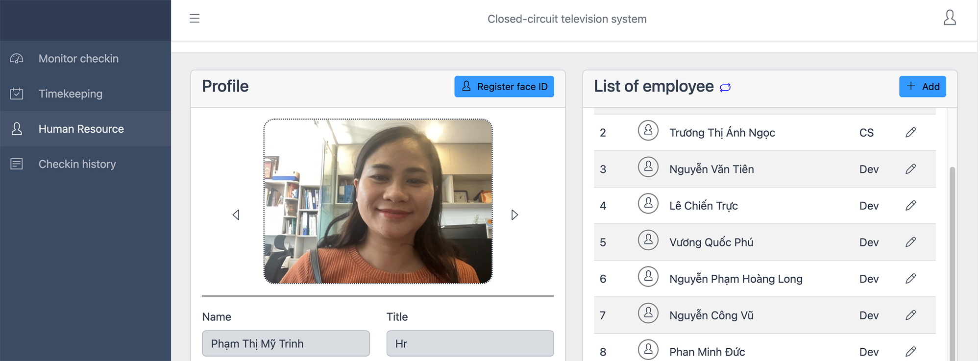
Task: Click avatar icon of Nguyễn Văn Tiên
Action: click(648, 167)
